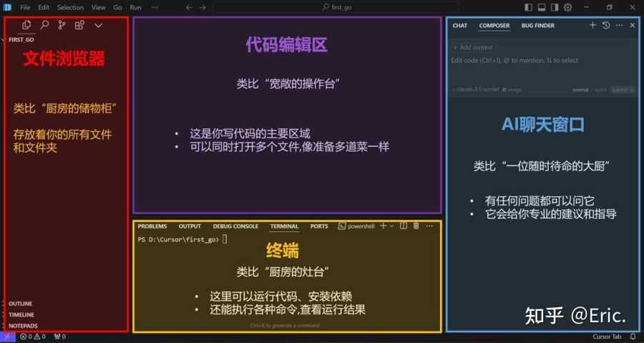Switch to the PROBLEMS tab
This screenshot has height=343, width=644.
pyautogui.click(x=152, y=226)
